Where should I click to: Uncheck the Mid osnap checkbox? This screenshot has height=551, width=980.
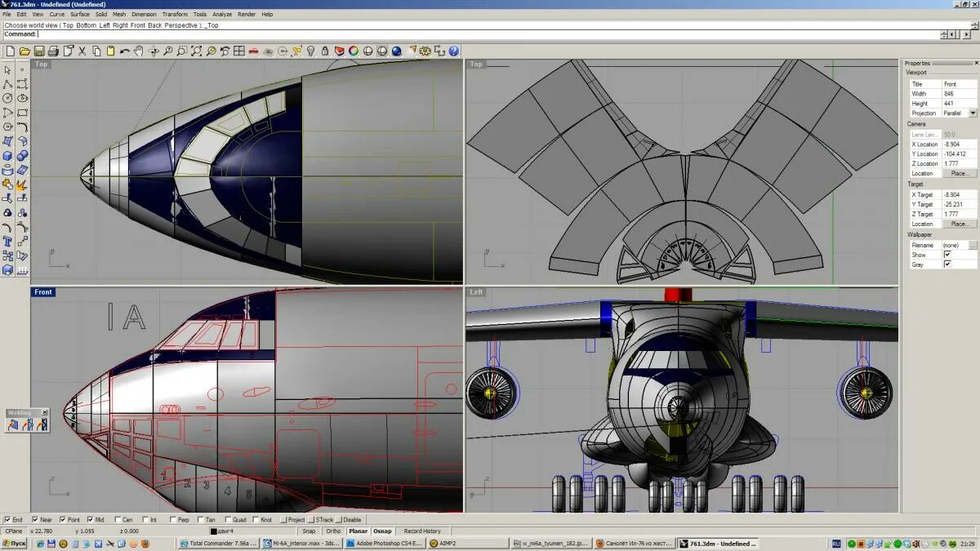[x=91, y=519]
